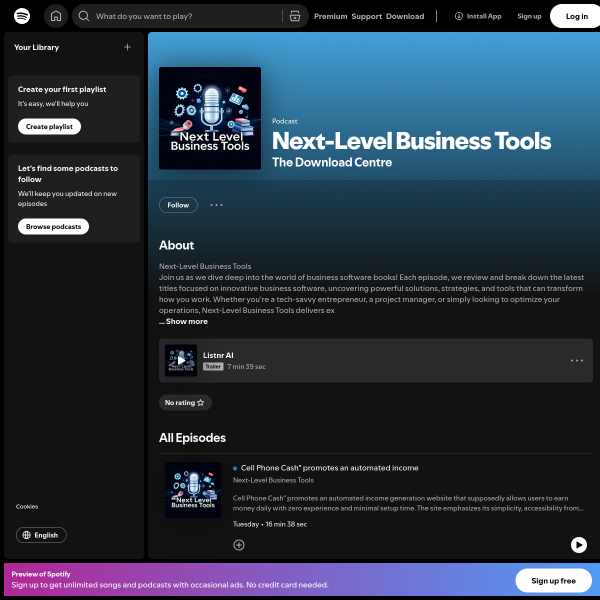Open the English language selector
The width and height of the screenshot is (600, 600).
click(x=41, y=535)
